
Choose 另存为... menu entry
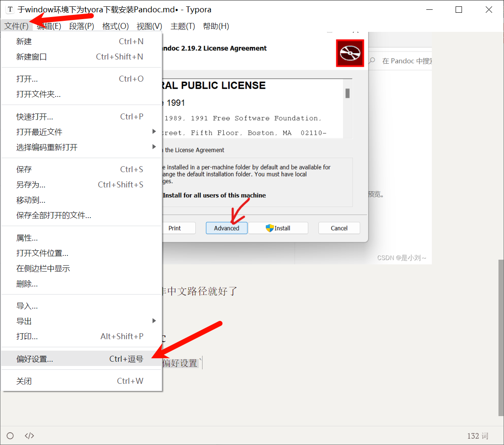(x=82, y=185)
